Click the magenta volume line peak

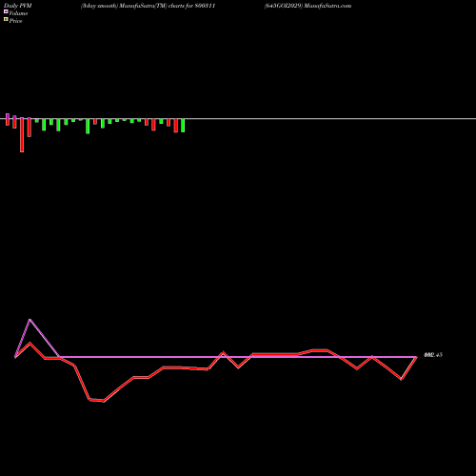click(30, 319)
